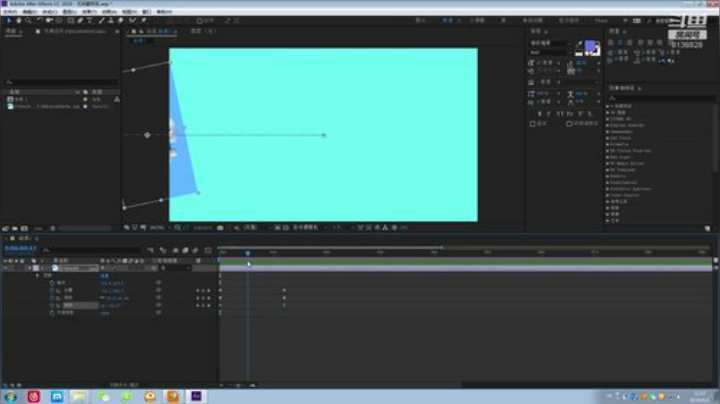Select the Horizontal Type tool

(90, 21)
